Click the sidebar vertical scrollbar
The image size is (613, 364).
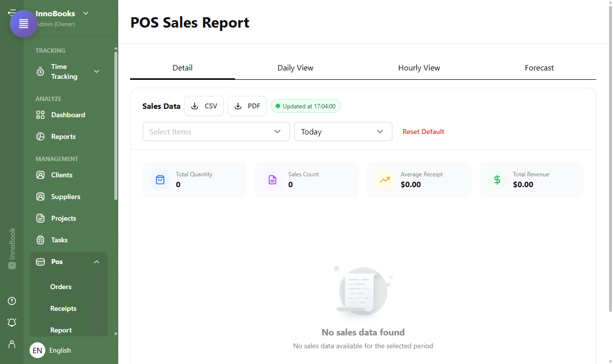[116, 126]
